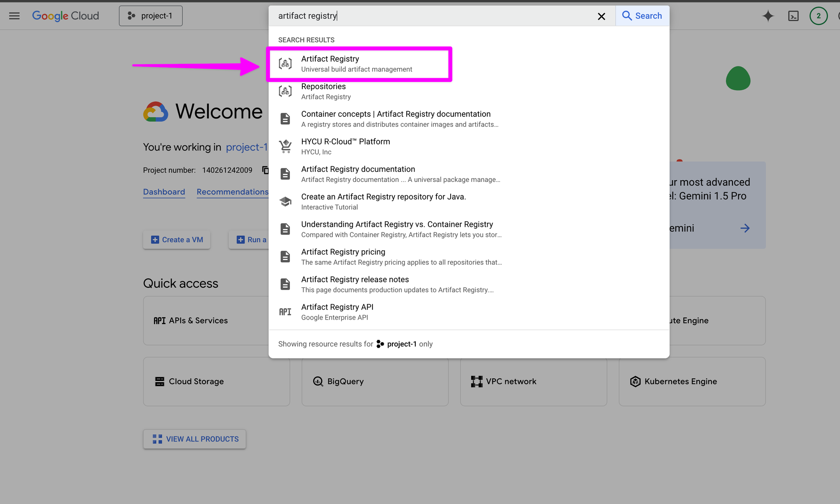Follow the Gemini card arrow link
Viewport: 840px width, 504px height.
tap(745, 228)
